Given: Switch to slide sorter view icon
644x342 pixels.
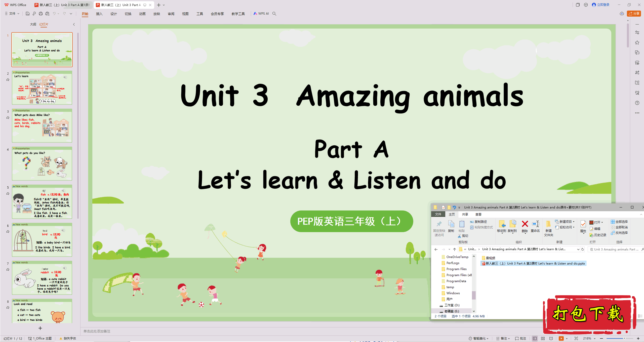Looking at the screenshot, I should tap(543, 338).
